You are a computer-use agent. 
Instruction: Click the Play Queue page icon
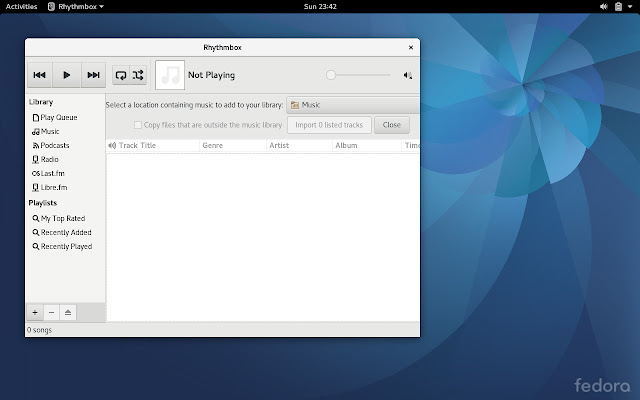(36, 118)
